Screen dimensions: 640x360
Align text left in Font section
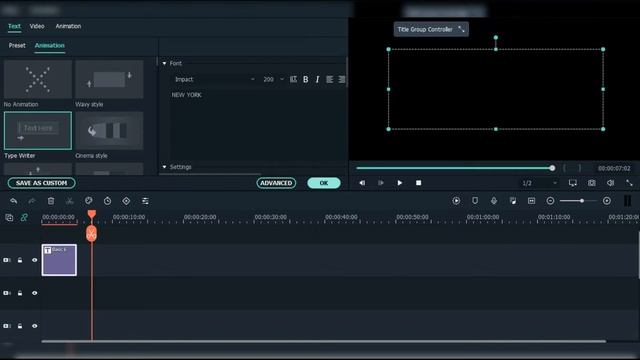coord(329,80)
